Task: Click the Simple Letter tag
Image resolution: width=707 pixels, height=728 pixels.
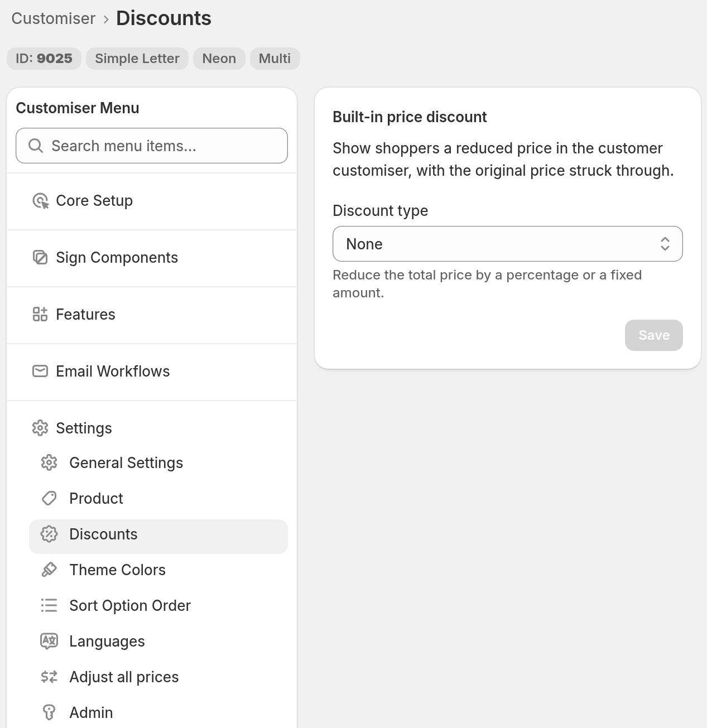Action: [x=137, y=59]
